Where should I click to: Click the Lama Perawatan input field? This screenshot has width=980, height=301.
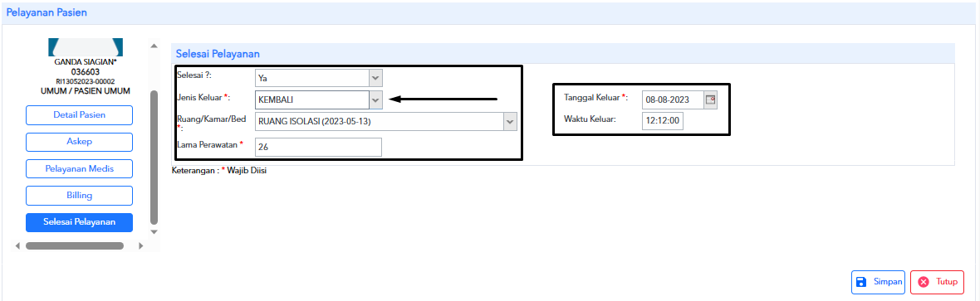pyautogui.click(x=318, y=148)
